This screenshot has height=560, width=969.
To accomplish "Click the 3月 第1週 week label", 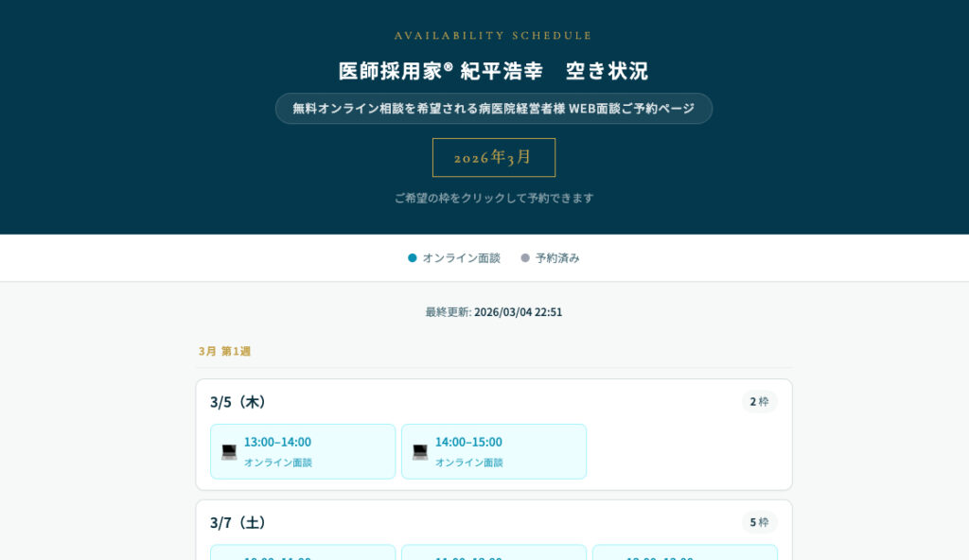I will 224,351.
